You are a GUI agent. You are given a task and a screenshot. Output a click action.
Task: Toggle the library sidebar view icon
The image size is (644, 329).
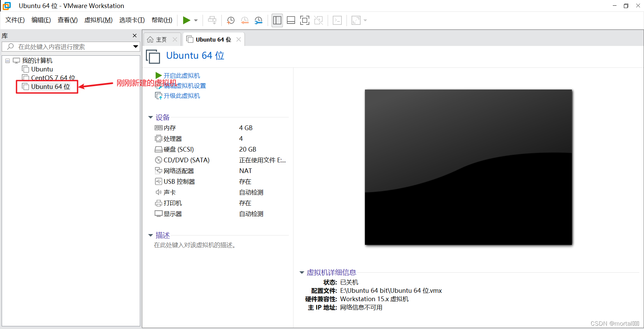click(277, 20)
